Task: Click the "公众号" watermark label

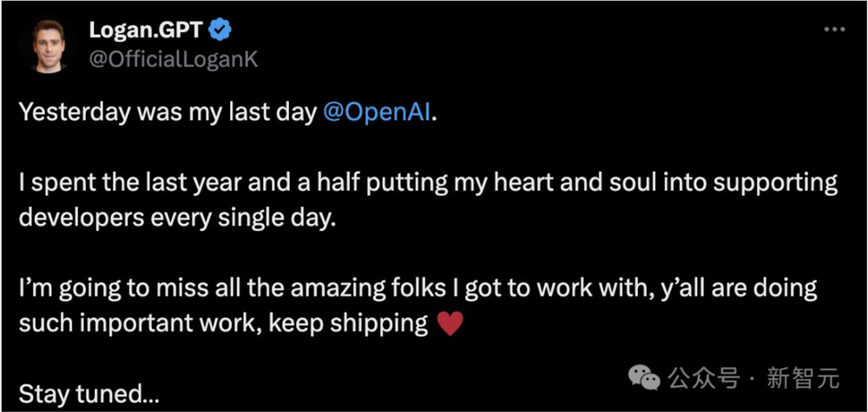Action: pos(703,378)
